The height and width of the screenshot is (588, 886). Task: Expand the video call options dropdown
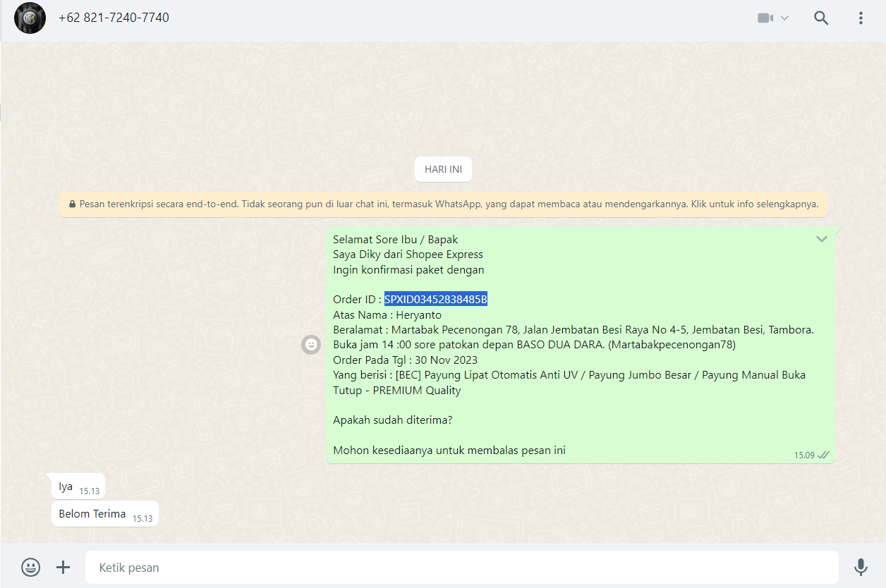point(784,18)
